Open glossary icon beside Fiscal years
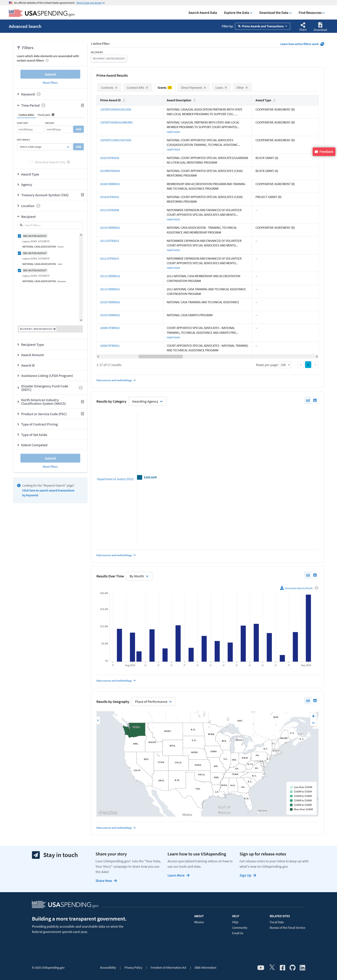337x980 pixels. coord(53,115)
